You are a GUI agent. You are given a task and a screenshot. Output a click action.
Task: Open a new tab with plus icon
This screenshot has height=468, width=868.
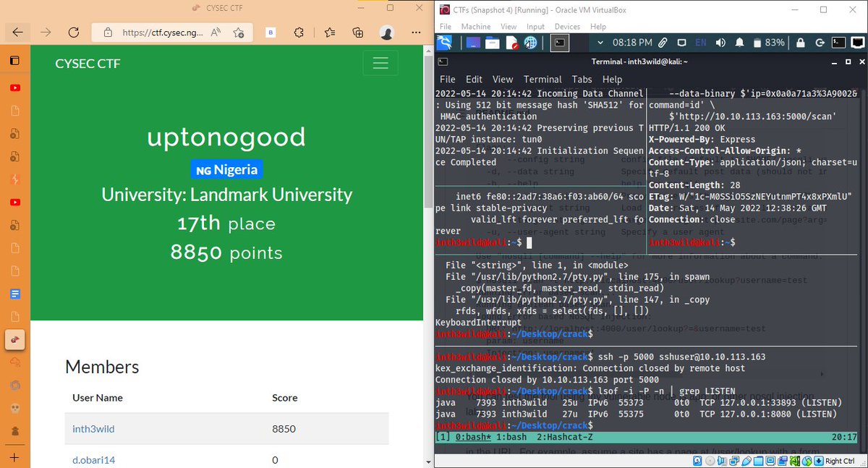point(14,457)
